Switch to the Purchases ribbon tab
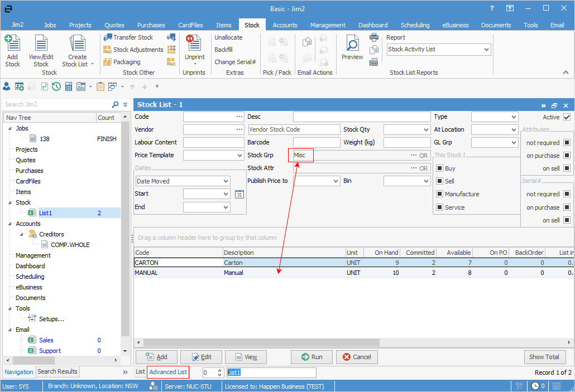The height and width of the screenshot is (392, 575). pos(151,25)
